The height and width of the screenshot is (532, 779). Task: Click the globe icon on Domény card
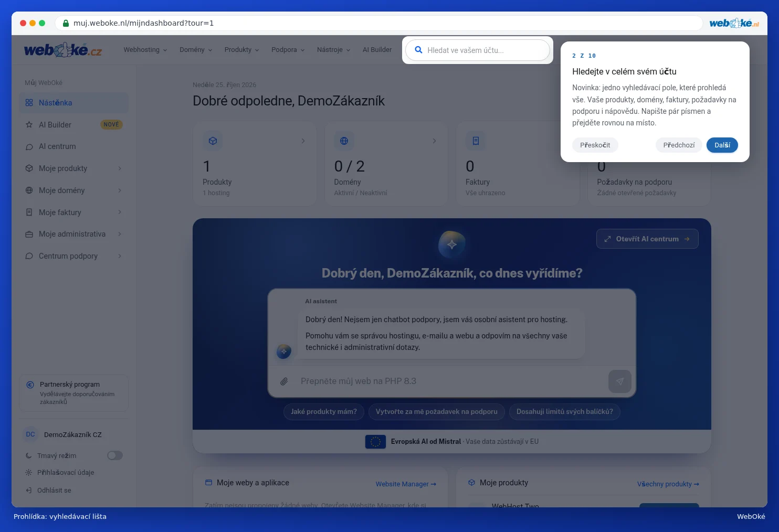(344, 141)
